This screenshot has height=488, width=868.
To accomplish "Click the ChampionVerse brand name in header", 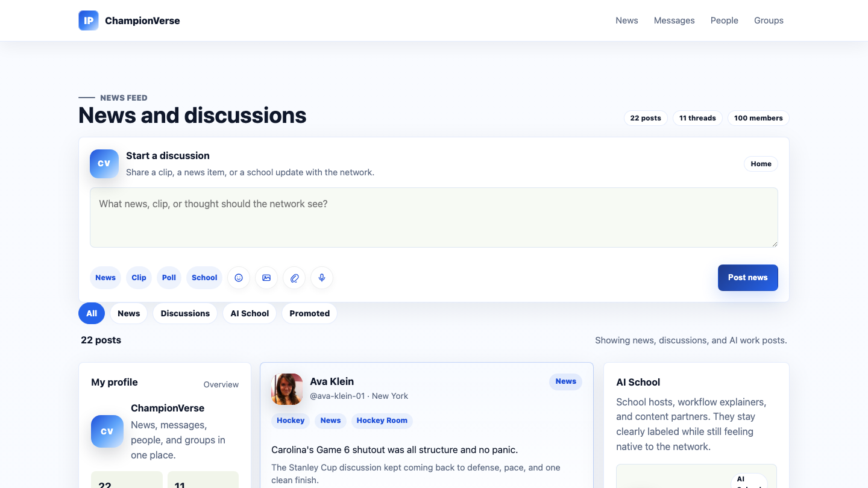I will 142,20.
